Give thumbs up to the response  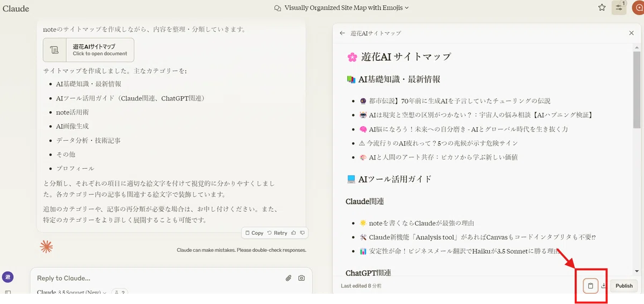[293, 233]
